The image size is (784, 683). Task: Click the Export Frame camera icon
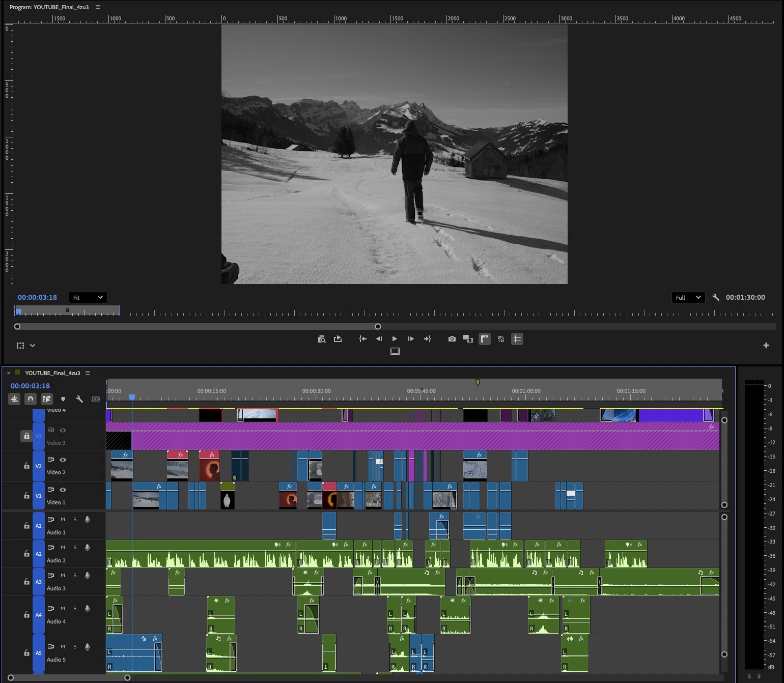[x=452, y=339]
